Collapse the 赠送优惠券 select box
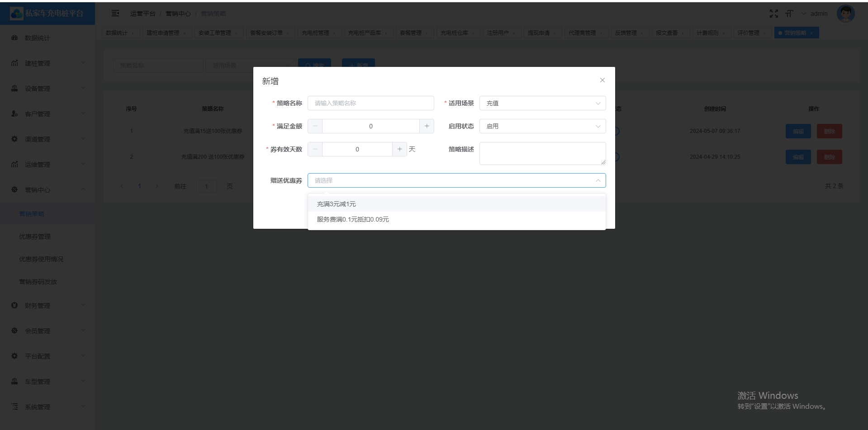This screenshot has width=868, height=430. [x=456, y=180]
